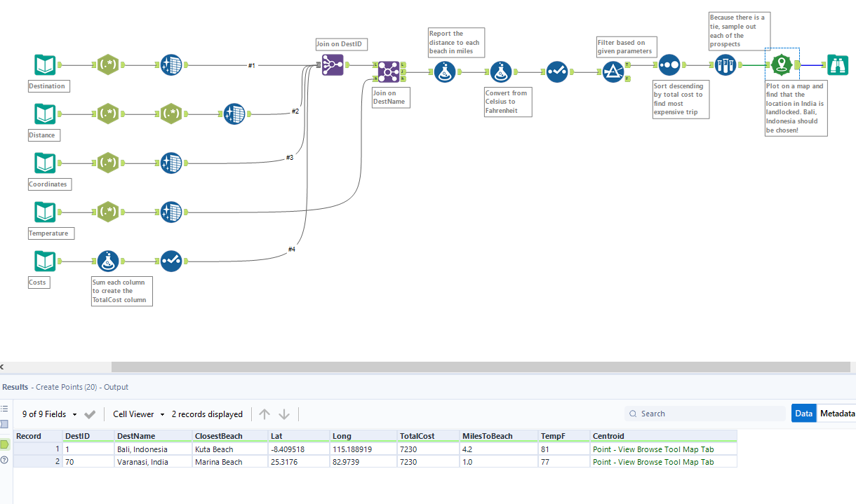856x504 pixels.
Task: Click the RegEx tool next to Temperature input
Action: pos(107,212)
